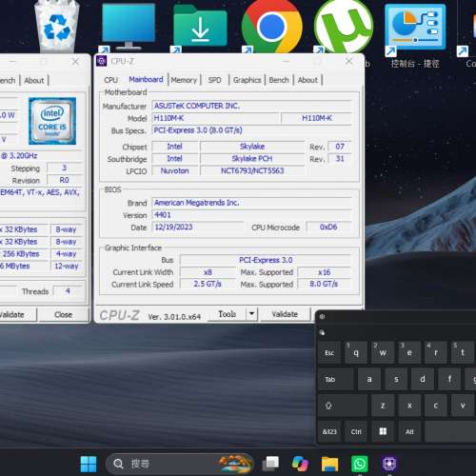The height and width of the screenshot is (476, 476).
Task: Click the Max. Supported x16 value
Action: click(325, 272)
